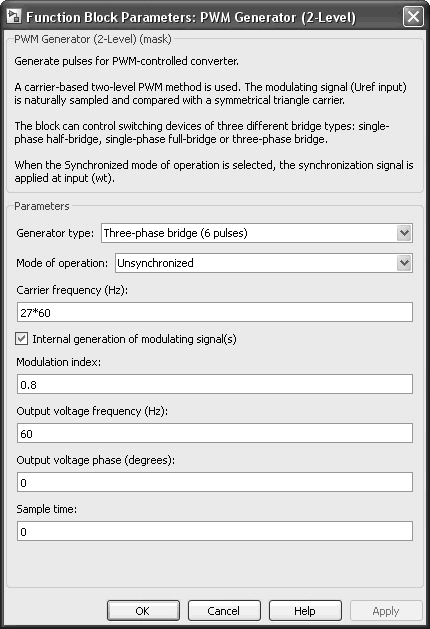430x629 pixels.
Task: Toggle Internal generation of modulating signal(s) checkbox
Action: [x=22, y=339]
